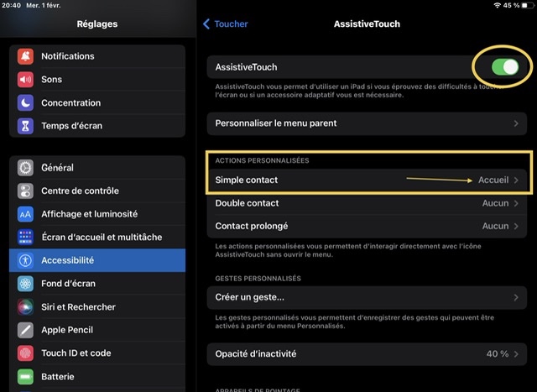The width and height of the screenshot is (537, 392).
Task: Tap the Batterie icon
Action: pos(26,377)
